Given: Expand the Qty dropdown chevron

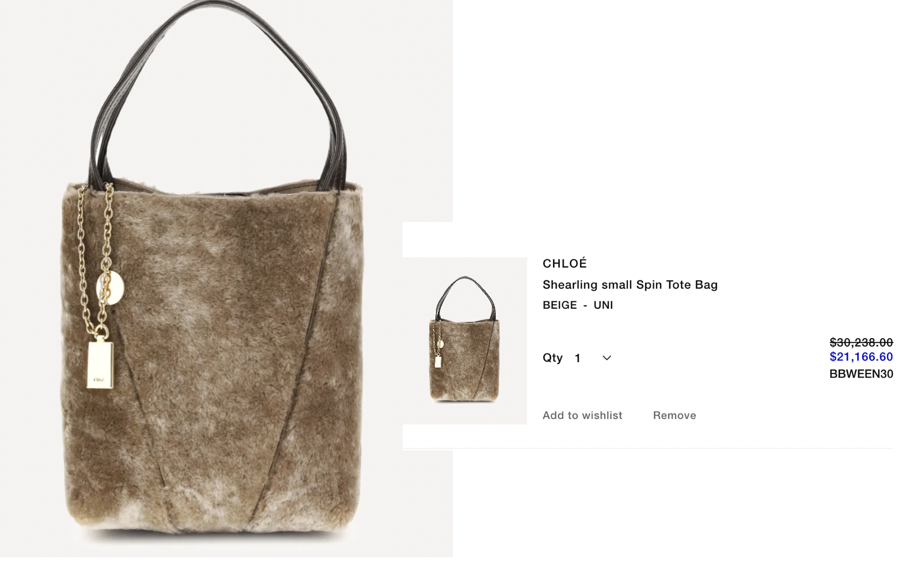Looking at the screenshot, I should click(x=606, y=358).
